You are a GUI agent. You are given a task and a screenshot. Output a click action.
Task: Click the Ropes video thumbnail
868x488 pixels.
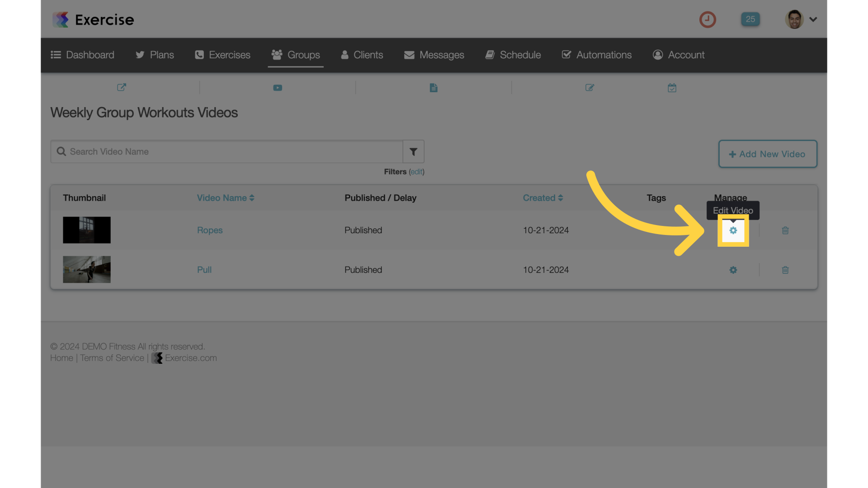(x=86, y=230)
